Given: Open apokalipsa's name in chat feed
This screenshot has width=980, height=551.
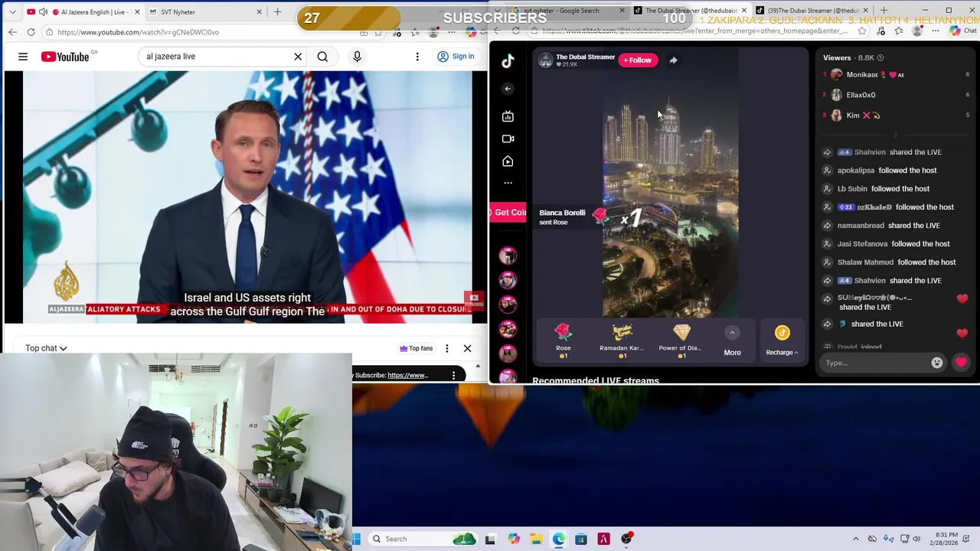Looking at the screenshot, I should click(856, 171).
